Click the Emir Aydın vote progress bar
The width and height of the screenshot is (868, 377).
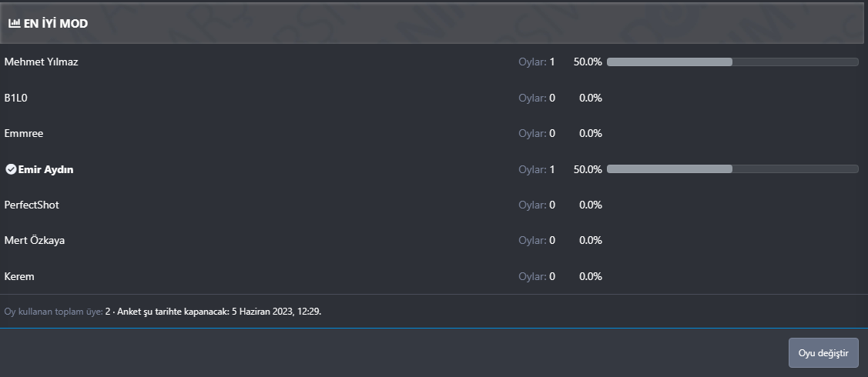[732, 169]
